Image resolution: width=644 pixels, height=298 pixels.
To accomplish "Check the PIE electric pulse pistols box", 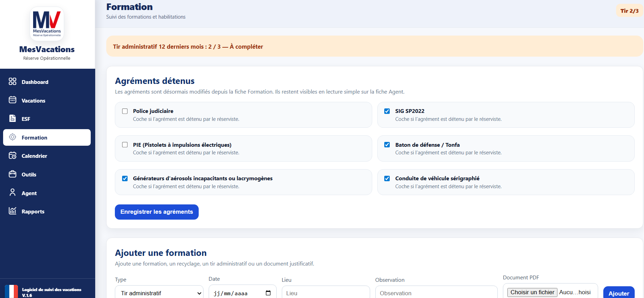I will coord(125,145).
